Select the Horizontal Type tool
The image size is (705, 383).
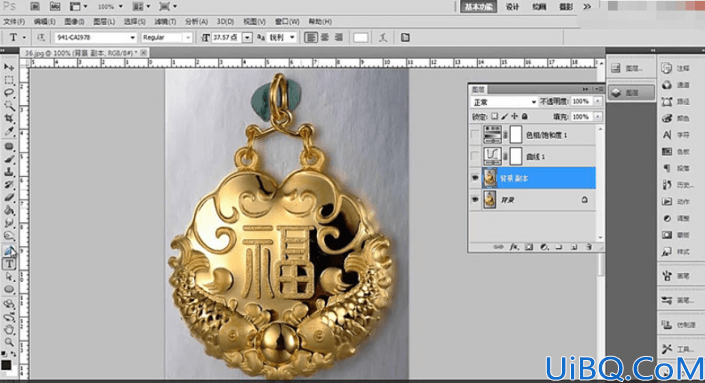[9, 264]
